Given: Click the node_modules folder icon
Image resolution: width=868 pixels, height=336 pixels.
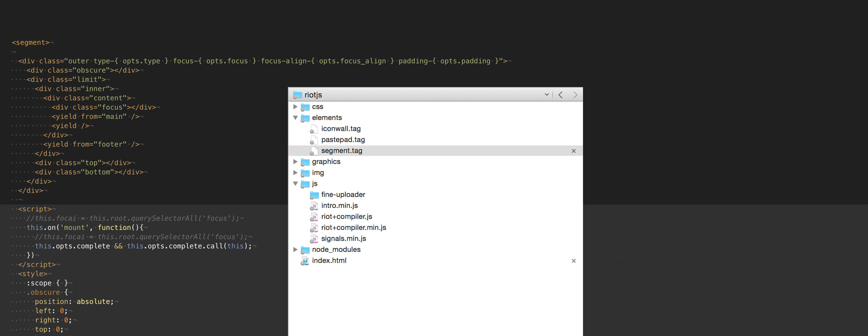Looking at the screenshot, I should 305,250.
